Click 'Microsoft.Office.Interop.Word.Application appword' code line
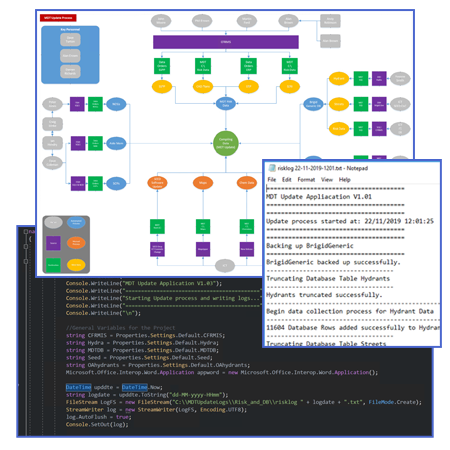 pyautogui.click(x=222, y=372)
